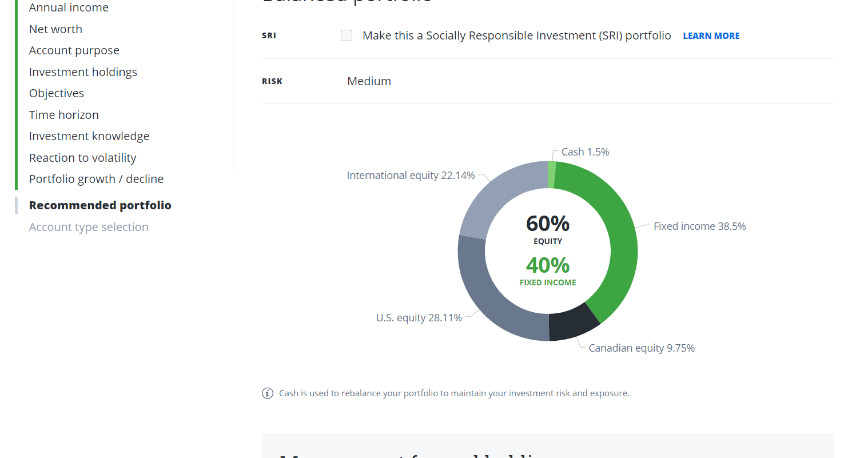
Task: Enable the Socially Responsible Investment checkbox
Action: click(x=347, y=35)
